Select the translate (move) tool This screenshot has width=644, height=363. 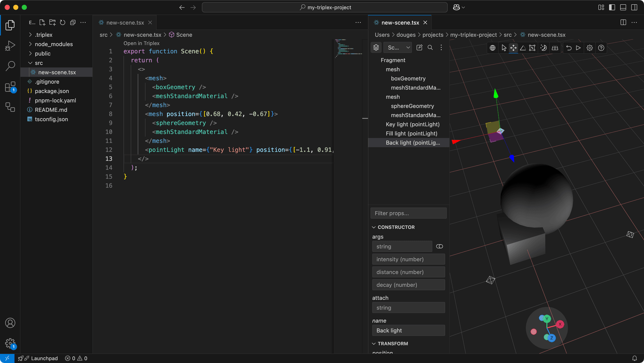coord(513,48)
